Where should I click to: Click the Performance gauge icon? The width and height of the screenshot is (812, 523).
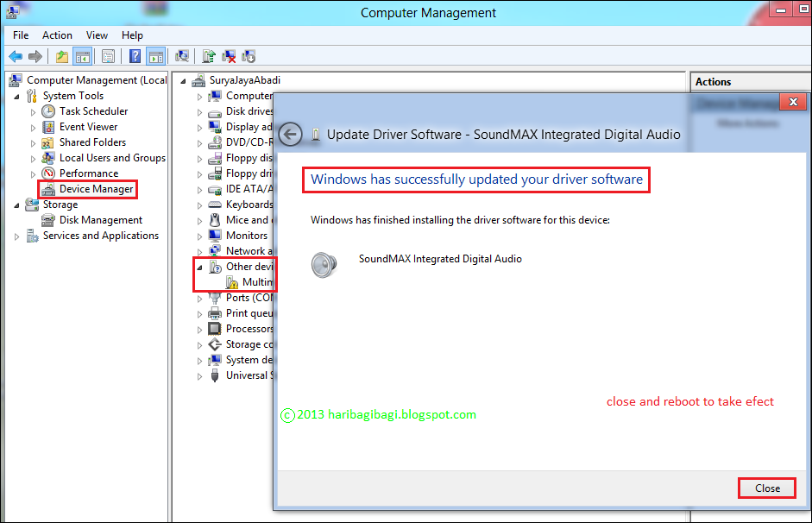(48, 173)
